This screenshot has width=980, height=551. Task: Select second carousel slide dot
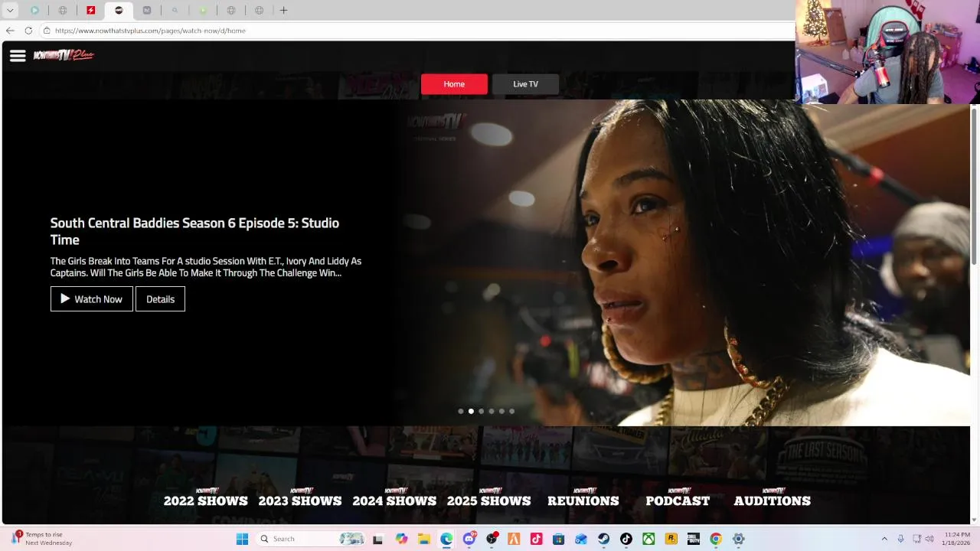[471, 411]
